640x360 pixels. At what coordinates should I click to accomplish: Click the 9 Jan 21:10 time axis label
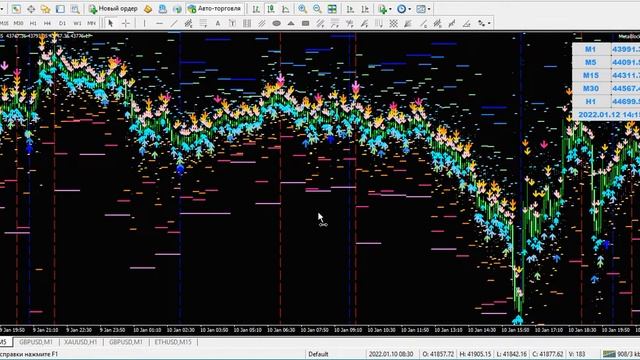[45, 330]
